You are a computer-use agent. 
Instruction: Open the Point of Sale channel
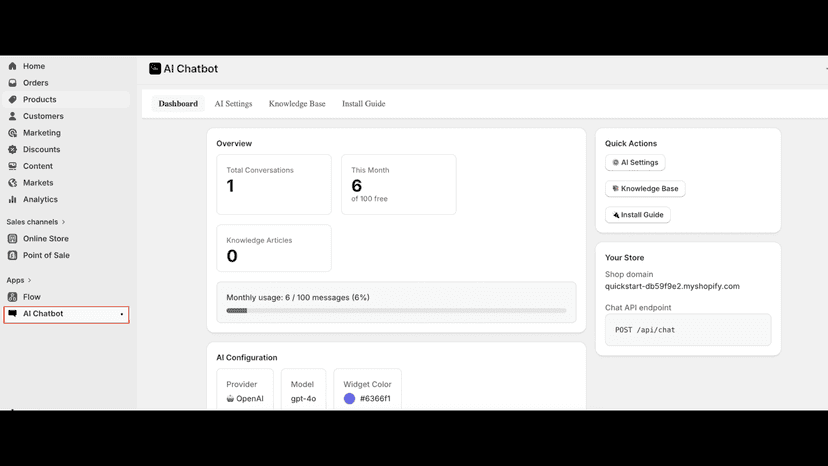(66, 255)
